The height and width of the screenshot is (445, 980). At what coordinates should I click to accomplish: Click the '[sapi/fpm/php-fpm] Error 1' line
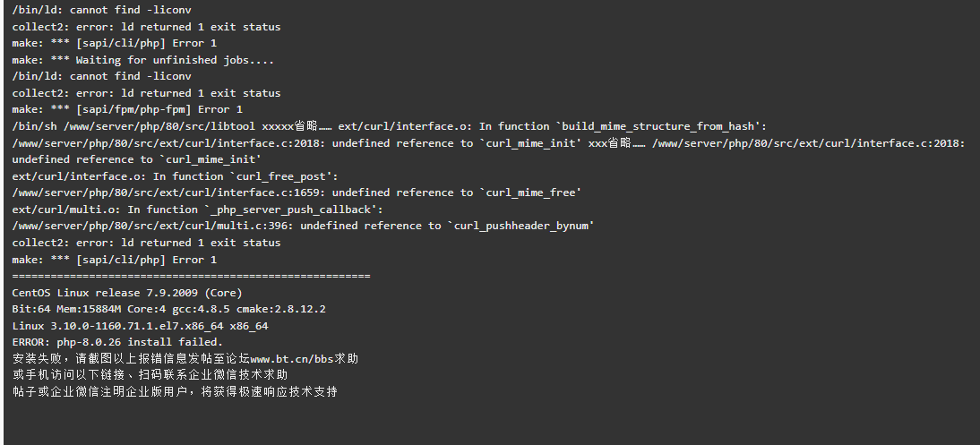(x=127, y=109)
